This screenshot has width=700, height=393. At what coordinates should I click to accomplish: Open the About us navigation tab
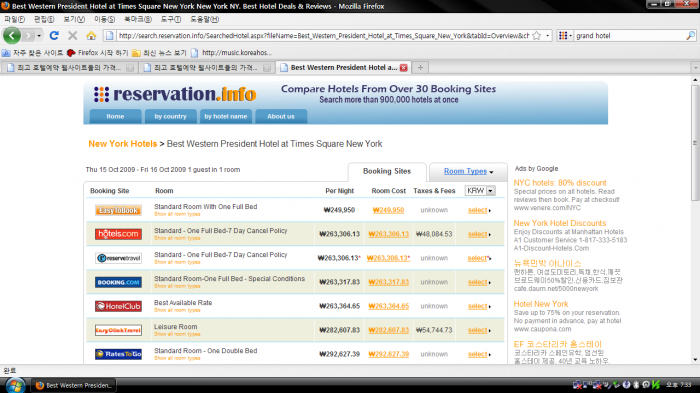[281, 117]
